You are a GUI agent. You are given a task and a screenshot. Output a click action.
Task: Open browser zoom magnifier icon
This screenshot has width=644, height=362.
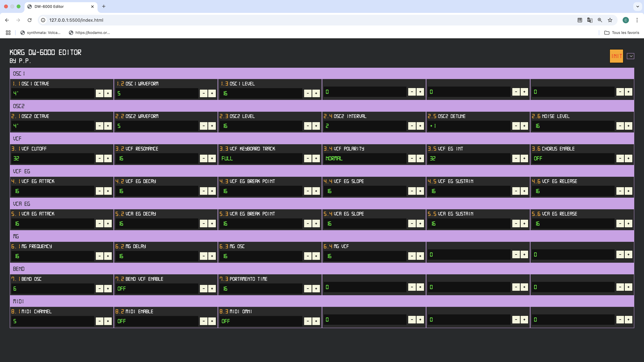coord(600,20)
